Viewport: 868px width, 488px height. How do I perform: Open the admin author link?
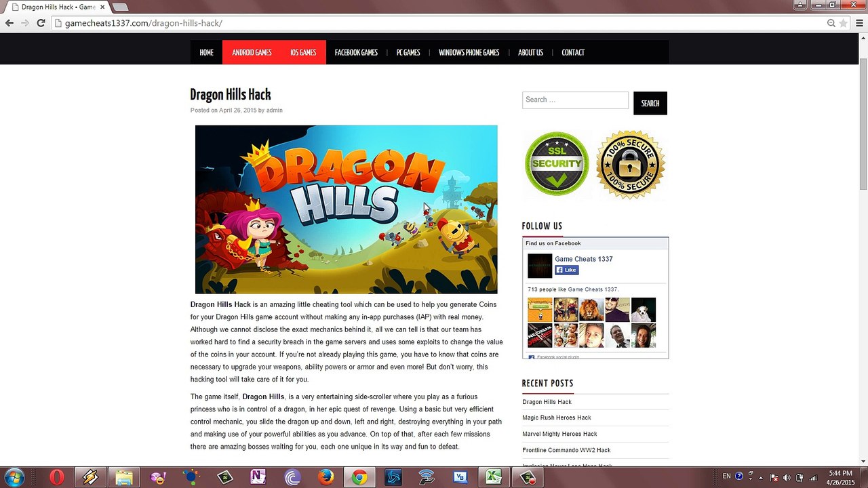tap(274, 110)
